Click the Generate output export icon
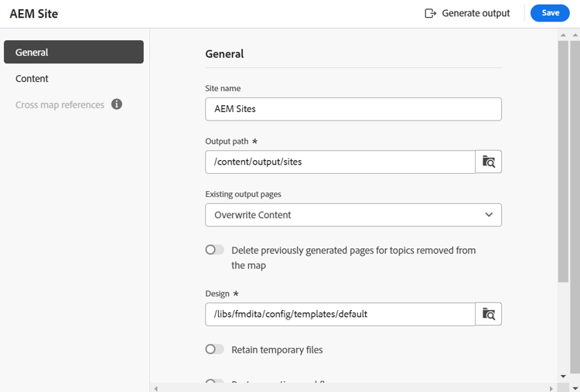Screen dimensions: 580x392 click(431, 13)
